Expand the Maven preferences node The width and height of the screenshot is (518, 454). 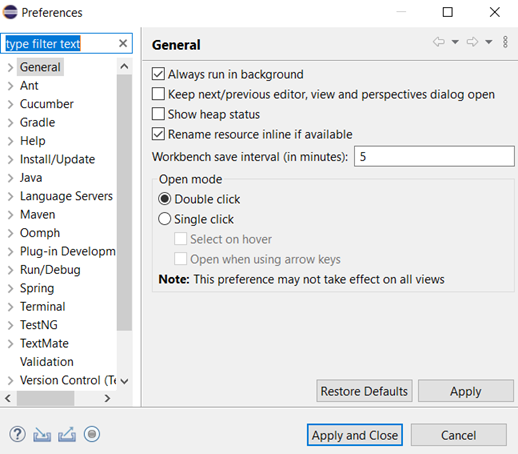click(x=10, y=215)
